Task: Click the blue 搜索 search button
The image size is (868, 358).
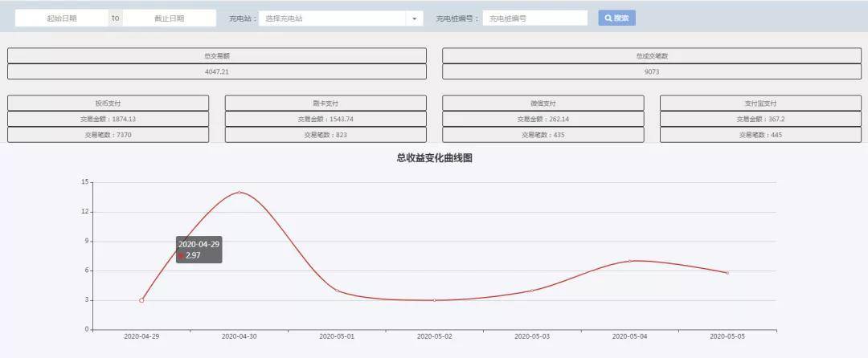Action: pos(616,18)
